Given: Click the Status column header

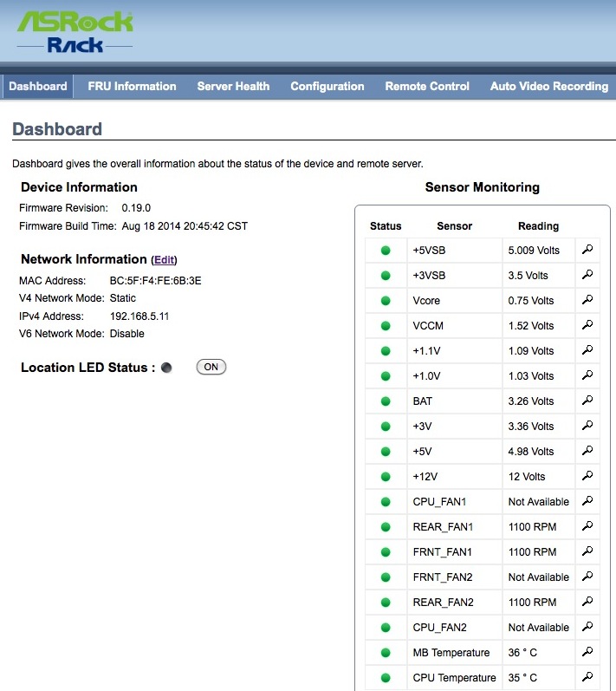Looking at the screenshot, I should point(386,226).
